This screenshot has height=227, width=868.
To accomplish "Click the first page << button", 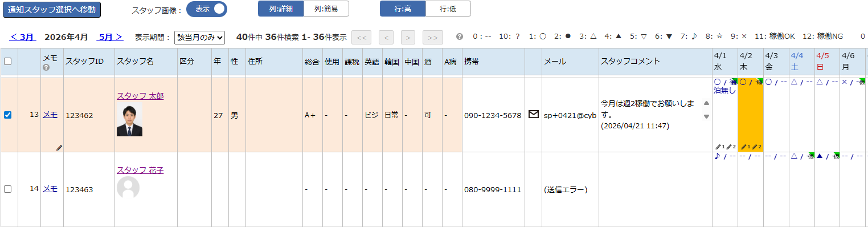I will 362,38.
